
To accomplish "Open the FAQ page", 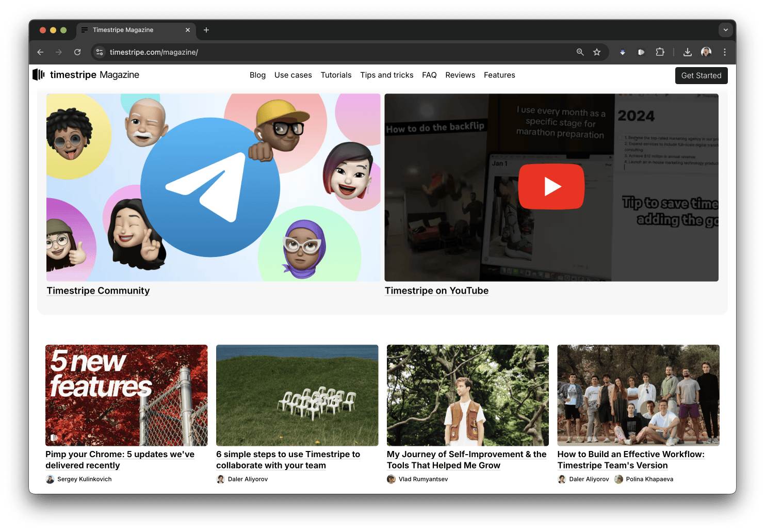I will 429,75.
